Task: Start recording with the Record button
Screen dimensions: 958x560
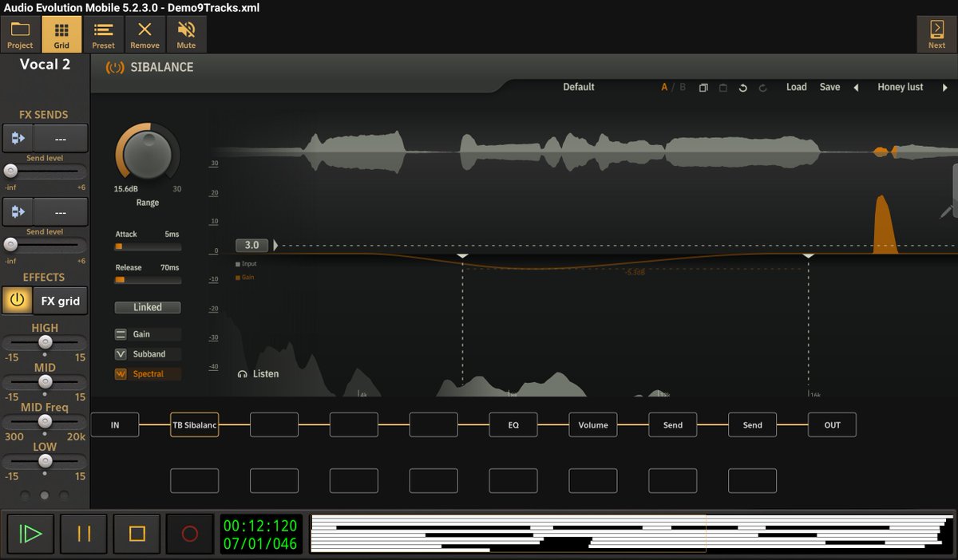Action: click(x=189, y=534)
